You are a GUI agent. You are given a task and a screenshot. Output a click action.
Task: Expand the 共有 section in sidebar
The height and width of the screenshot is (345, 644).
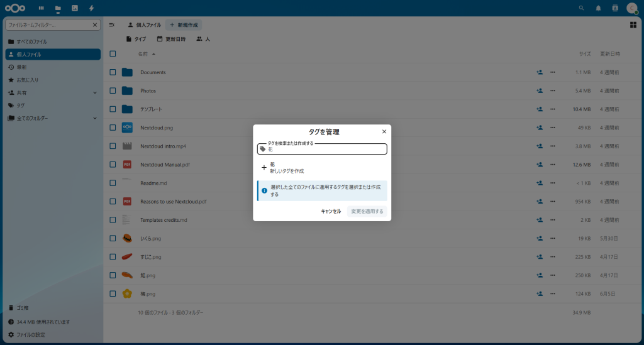[95, 92]
